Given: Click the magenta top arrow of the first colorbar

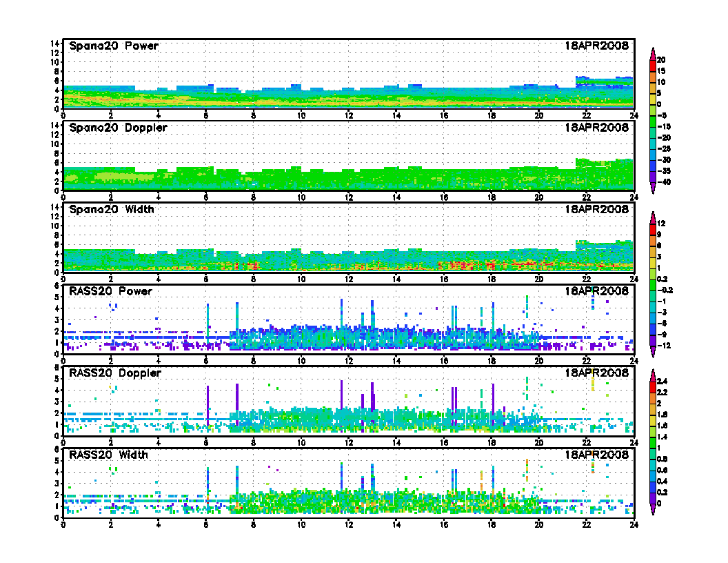Looking at the screenshot, I should [x=653, y=53].
